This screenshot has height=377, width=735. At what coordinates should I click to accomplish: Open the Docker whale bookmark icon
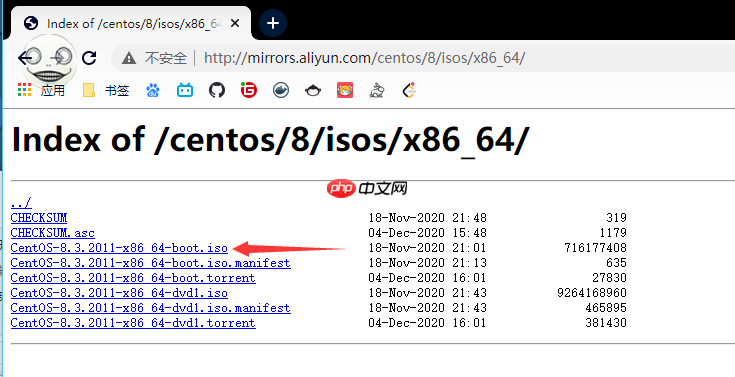(281, 90)
